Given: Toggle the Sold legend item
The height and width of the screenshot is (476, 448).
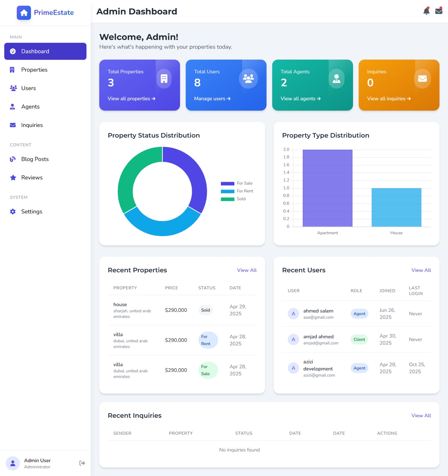Looking at the screenshot, I should pyautogui.click(x=233, y=199).
